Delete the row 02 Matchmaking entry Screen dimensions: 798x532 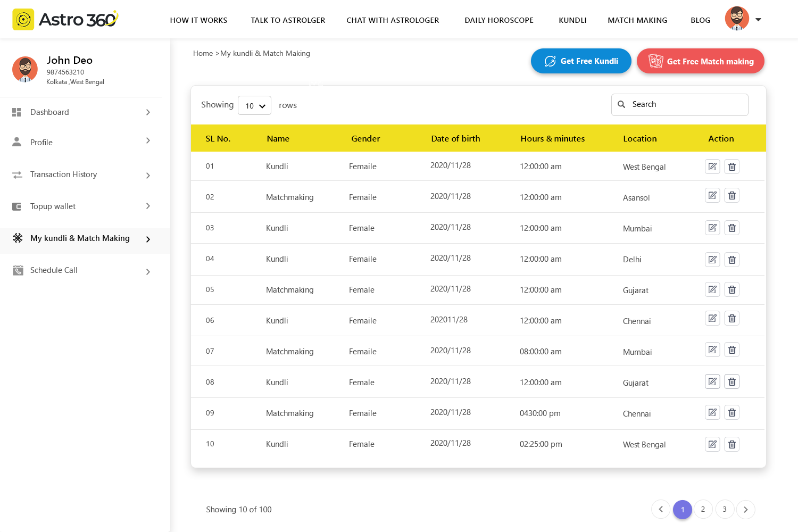[732, 196]
